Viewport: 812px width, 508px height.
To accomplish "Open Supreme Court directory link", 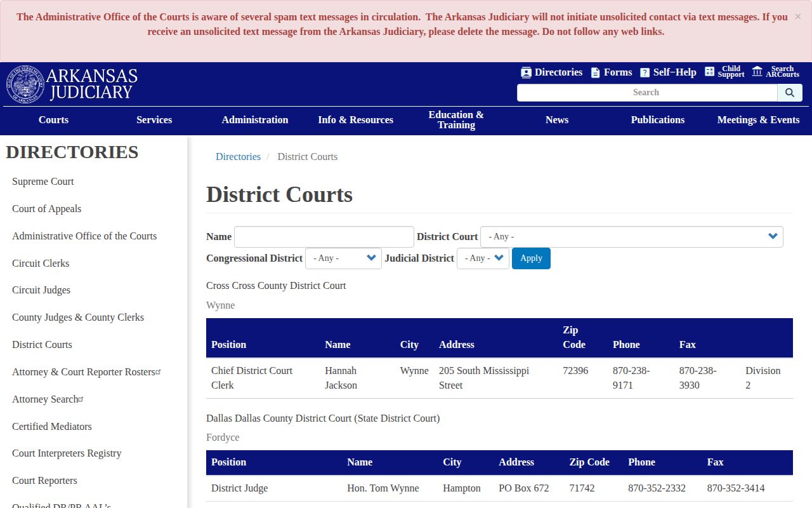I will point(43,182).
